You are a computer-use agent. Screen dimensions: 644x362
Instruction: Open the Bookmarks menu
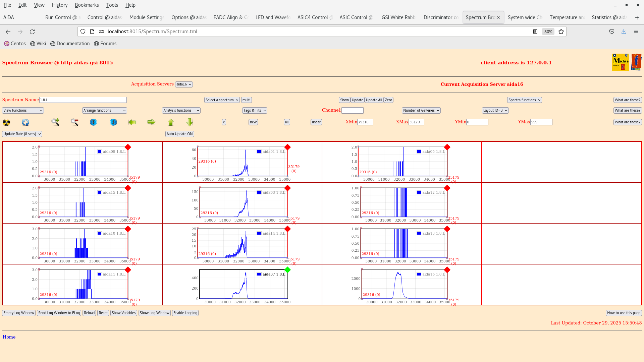[x=87, y=5]
